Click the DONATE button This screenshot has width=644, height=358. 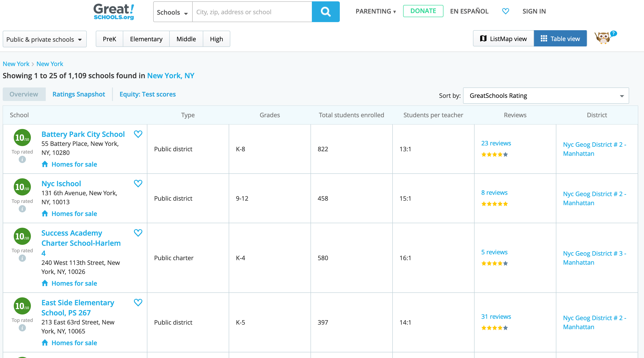pos(423,11)
